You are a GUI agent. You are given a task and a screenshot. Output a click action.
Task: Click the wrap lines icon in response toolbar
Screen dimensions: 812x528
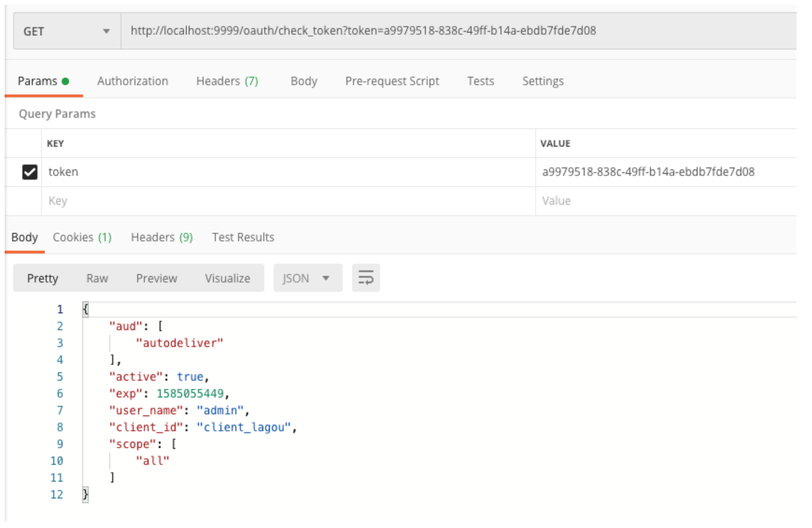(366, 278)
